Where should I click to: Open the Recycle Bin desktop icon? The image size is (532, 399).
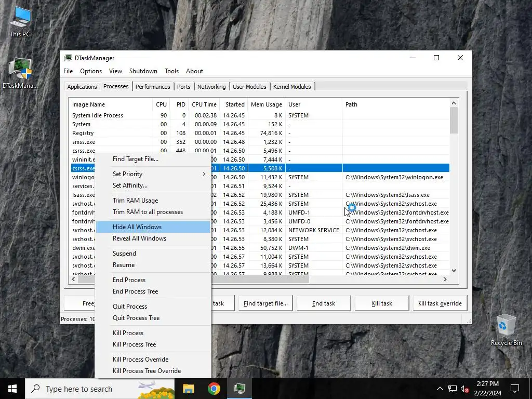pyautogui.click(x=506, y=330)
